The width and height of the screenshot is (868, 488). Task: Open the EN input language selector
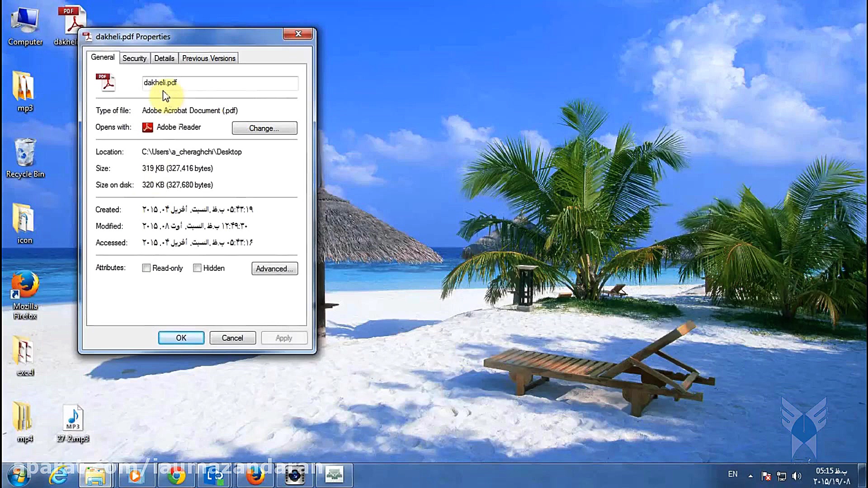click(x=732, y=474)
